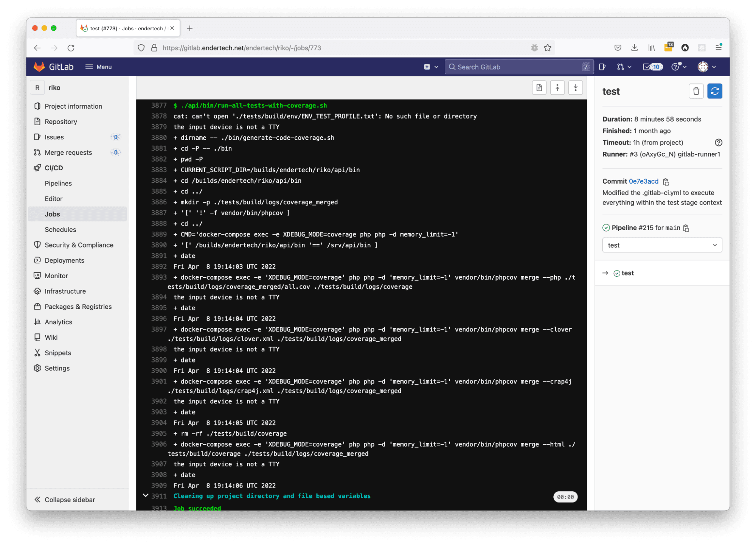Bookmark page with star icon
This screenshot has height=545, width=756.
click(548, 48)
